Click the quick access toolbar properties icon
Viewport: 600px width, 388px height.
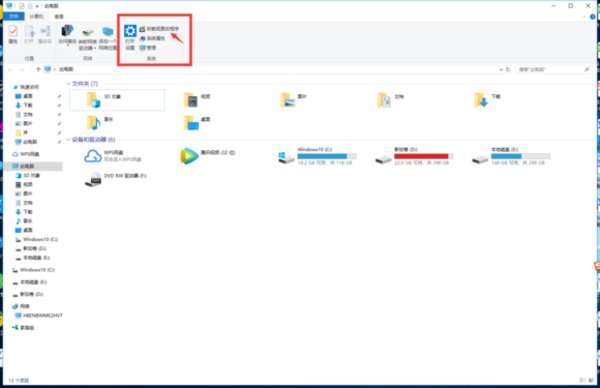pos(21,6)
